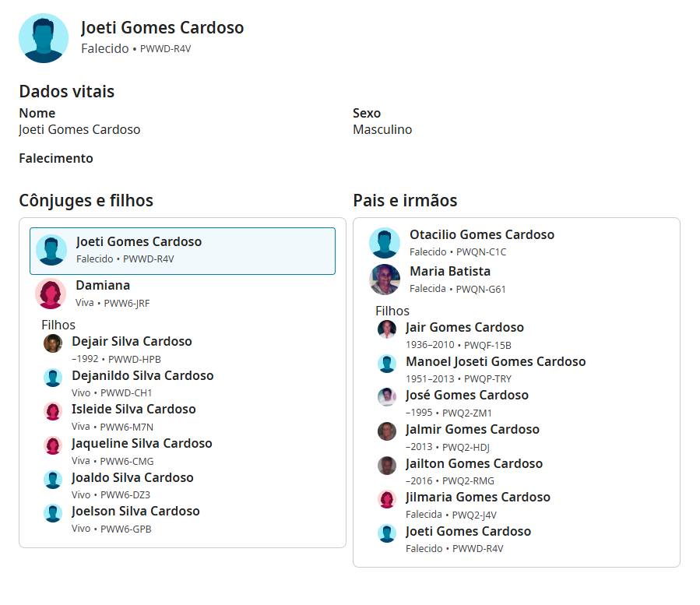Click Jair Gomes Cardoso's portrait thumbnail
Viewport: 700px width, 605px height.
(x=387, y=329)
